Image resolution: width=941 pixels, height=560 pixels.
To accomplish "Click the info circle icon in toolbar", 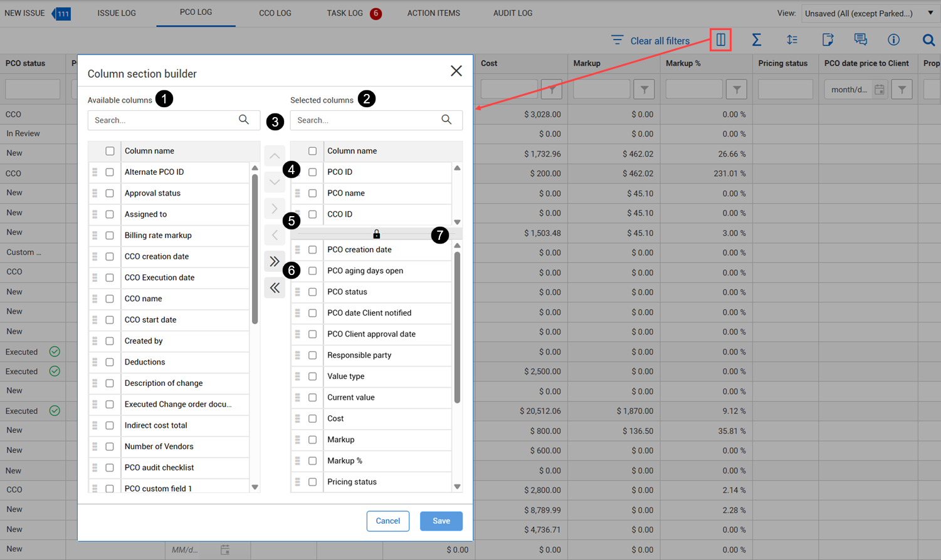I will pos(894,40).
